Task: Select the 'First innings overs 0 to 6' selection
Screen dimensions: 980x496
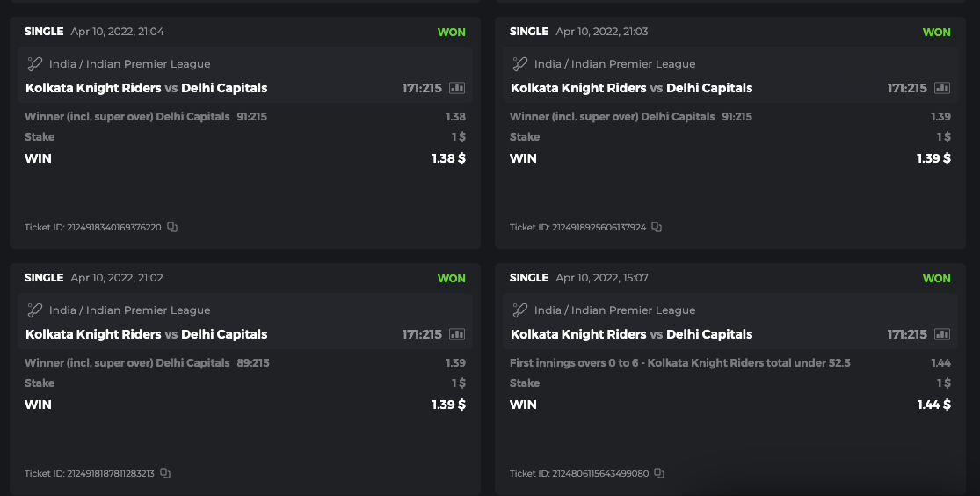Action: click(x=679, y=363)
